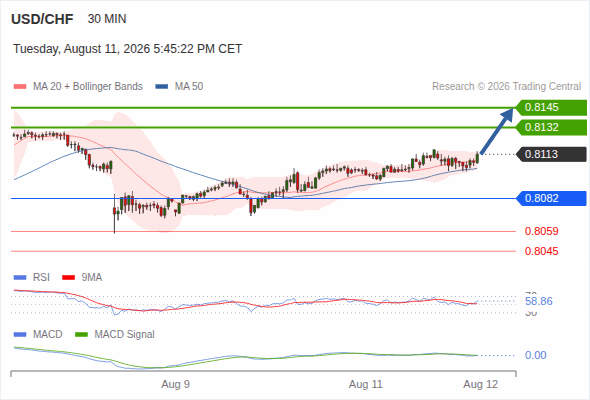Click the MACD Signal green legend marker
Image resolution: width=590 pixels, height=400 pixels.
pyautogui.click(x=81, y=335)
